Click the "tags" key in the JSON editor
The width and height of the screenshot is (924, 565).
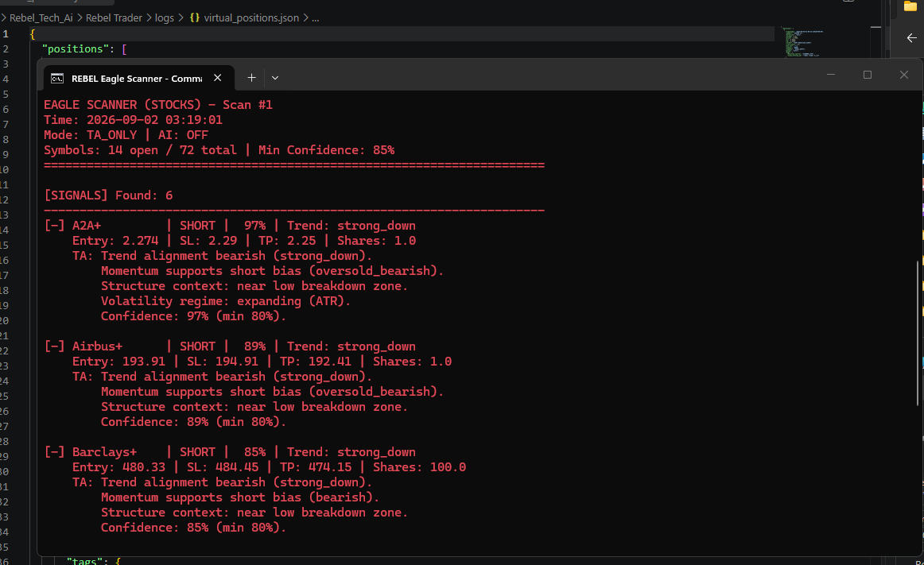pyautogui.click(x=86, y=560)
